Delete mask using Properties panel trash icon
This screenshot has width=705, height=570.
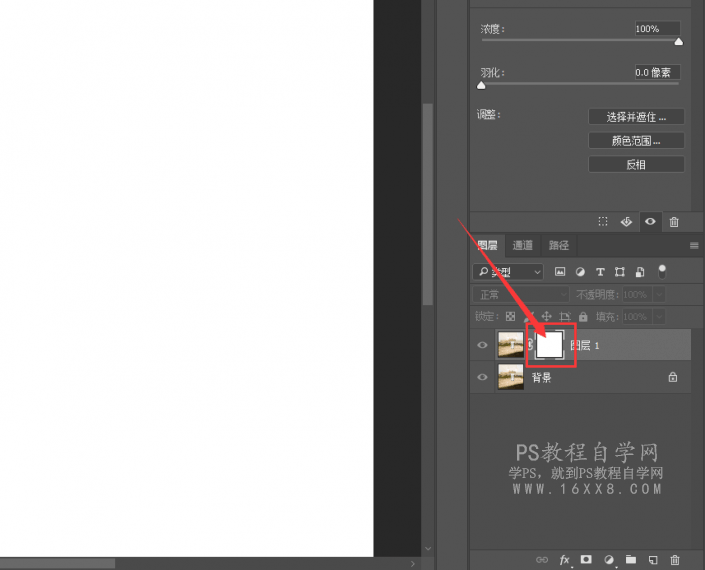(674, 222)
